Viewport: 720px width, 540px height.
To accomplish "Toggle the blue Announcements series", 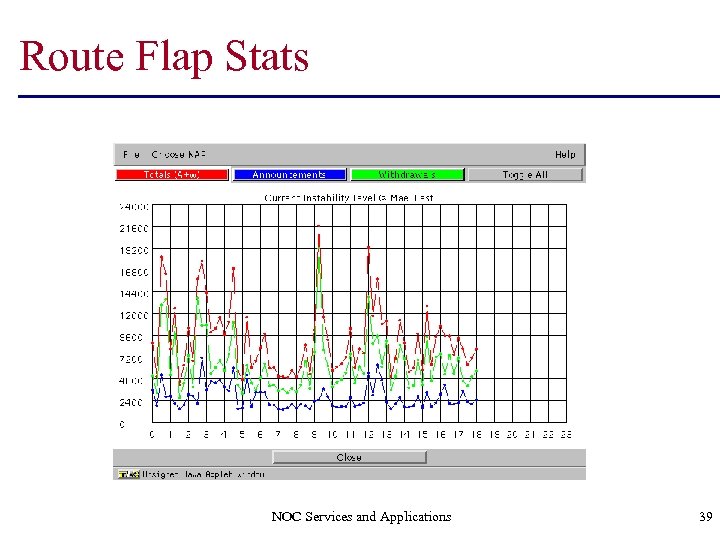I will point(289,174).
